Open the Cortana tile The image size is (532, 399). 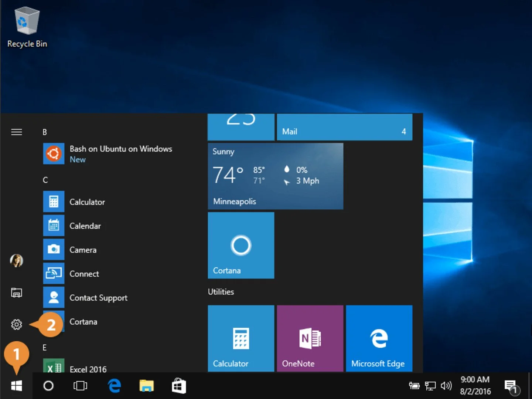tap(241, 245)
